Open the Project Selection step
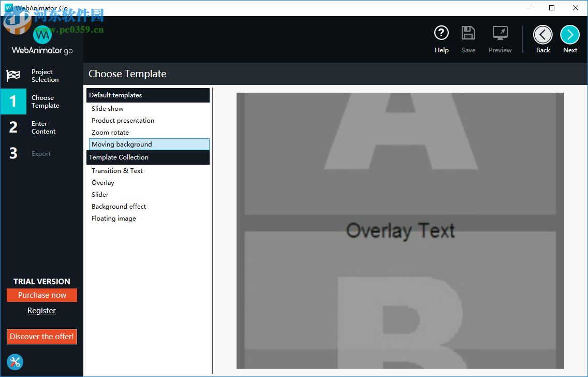The image size is (588, 377). point(41,76)
